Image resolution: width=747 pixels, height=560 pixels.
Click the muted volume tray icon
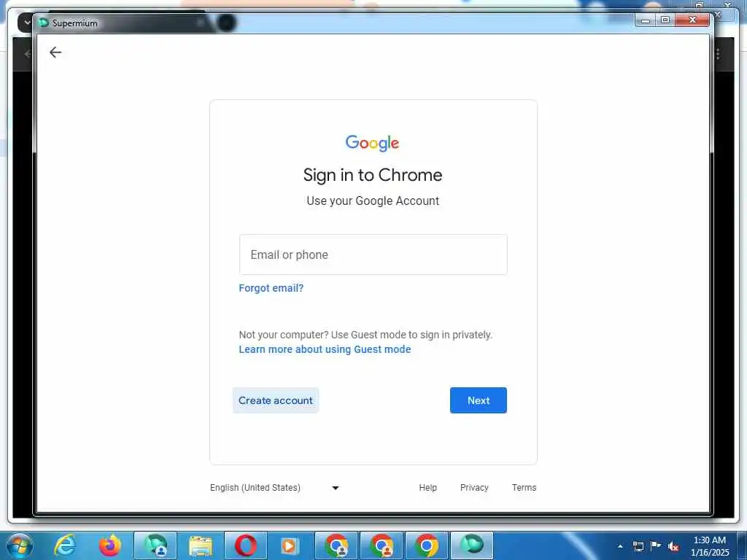(x=673, y=547)
